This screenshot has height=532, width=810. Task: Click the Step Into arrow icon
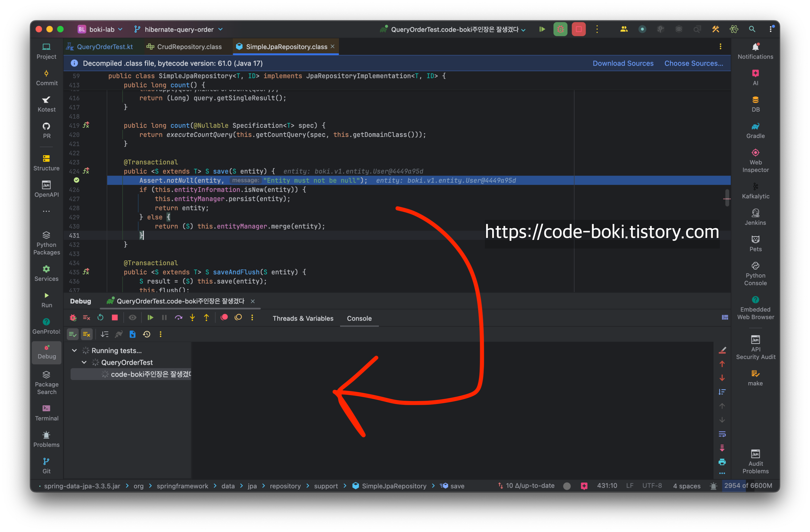pos(192,318)
